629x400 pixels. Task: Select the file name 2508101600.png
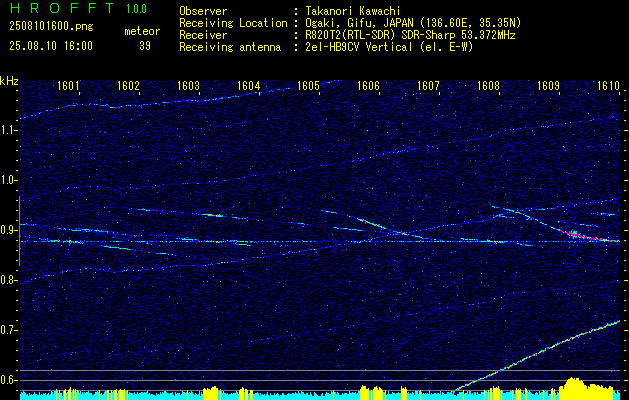(51, 27)
